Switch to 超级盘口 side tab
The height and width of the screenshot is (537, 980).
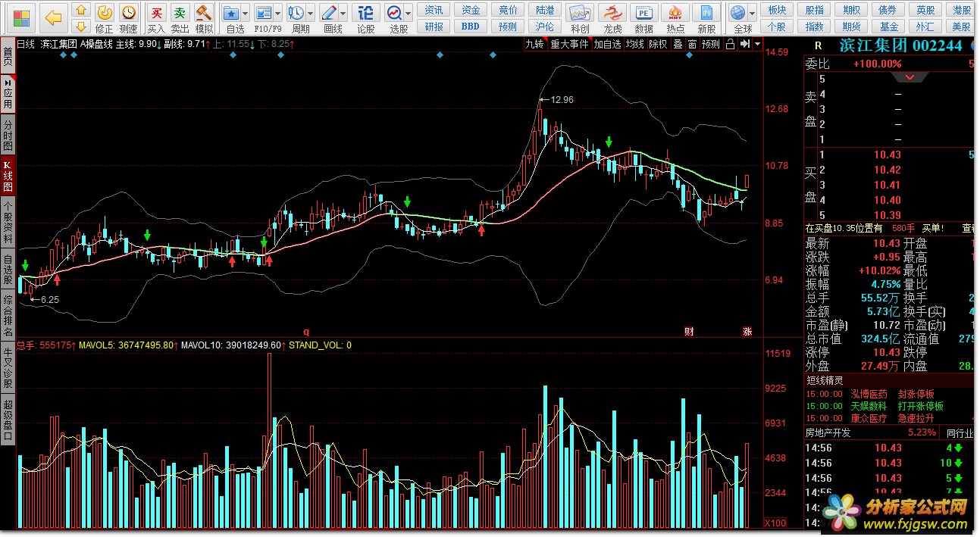8,419
